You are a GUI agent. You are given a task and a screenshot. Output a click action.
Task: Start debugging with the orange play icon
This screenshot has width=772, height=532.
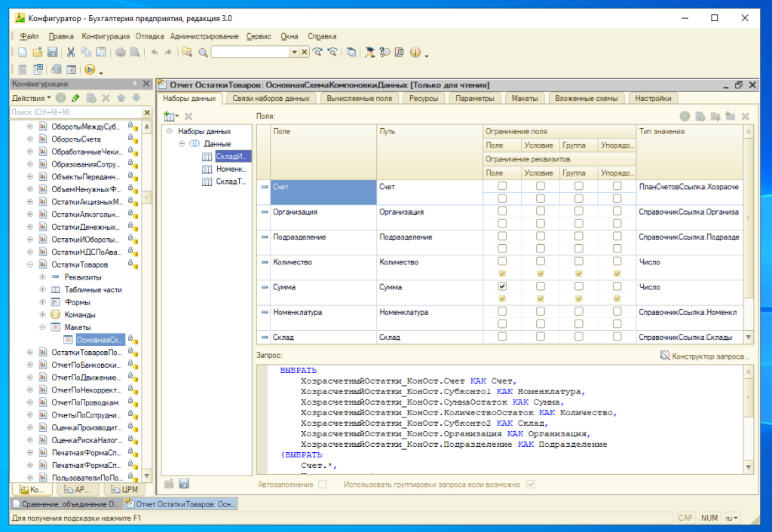(x=90, y=69)
